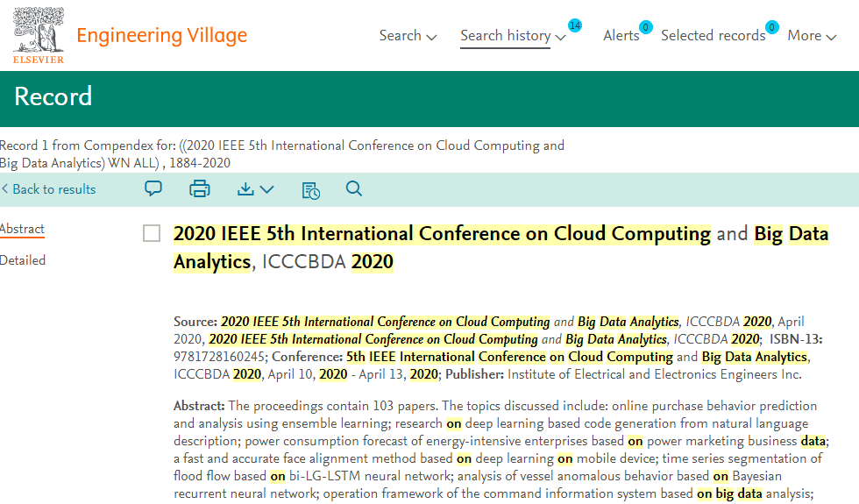Image resolution: width=859 pixels, height=504 pixels.
Task: Click the Record banner heading
Action: [x=53, y=96]
